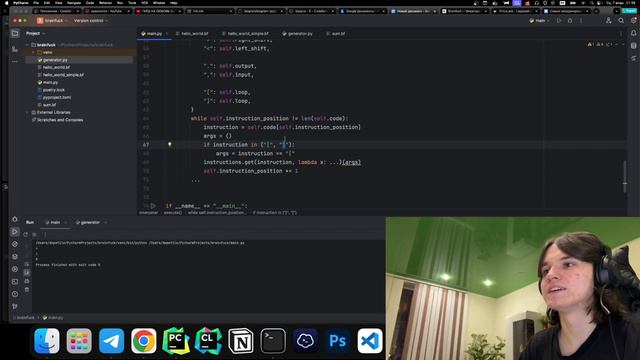Open Version control dropdown
This screenshot has height=360, width=640.
(x=91, y=20)
